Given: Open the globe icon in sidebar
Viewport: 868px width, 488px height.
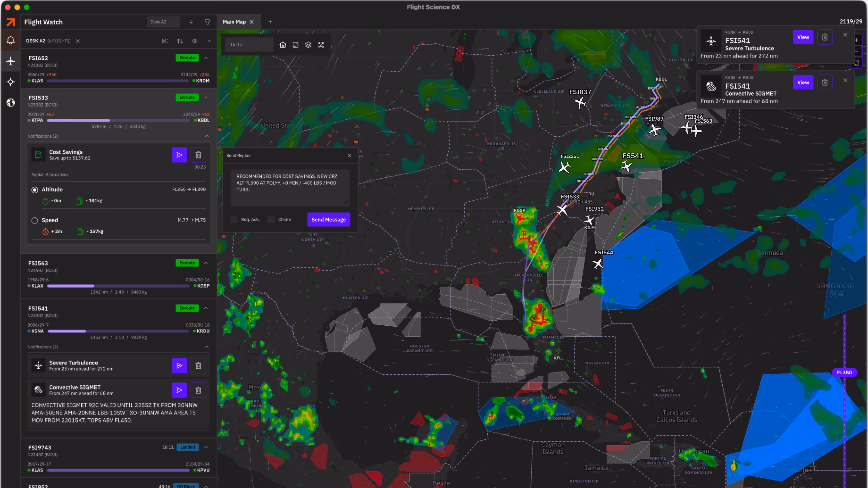Looking at the screenshot, I should pyautogui.click(x=10, y=102).
